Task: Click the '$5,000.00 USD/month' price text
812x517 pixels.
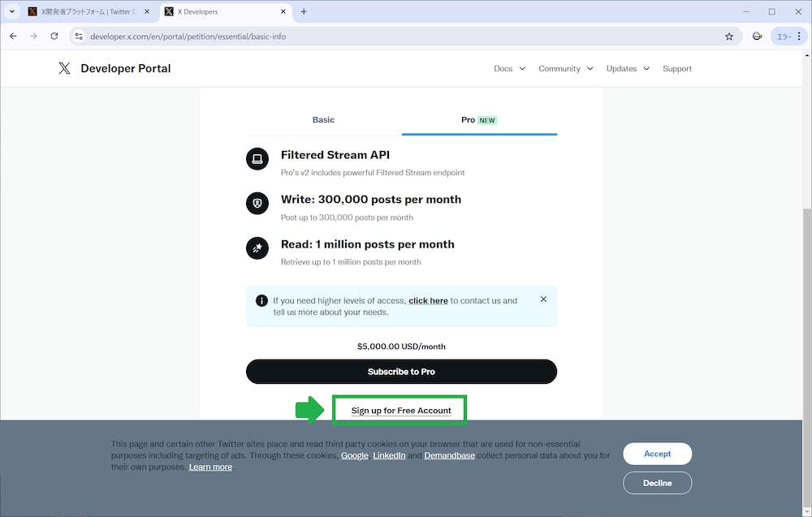Action: coord(401,347)
